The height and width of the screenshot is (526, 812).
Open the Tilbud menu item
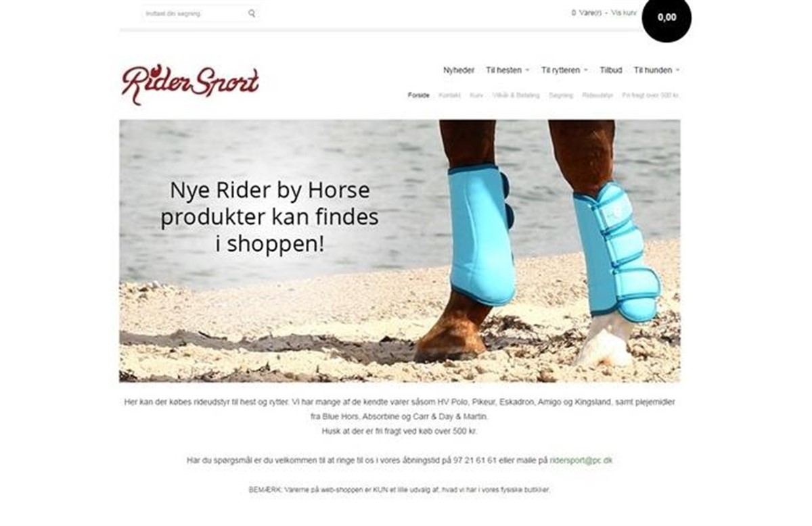tap(610, 70)
